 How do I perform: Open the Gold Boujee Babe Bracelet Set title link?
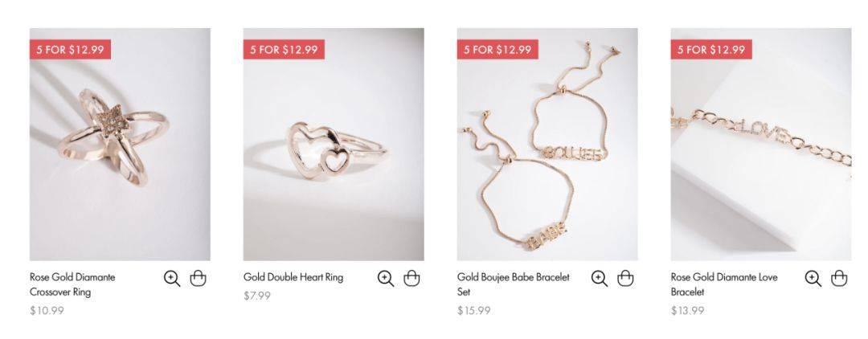coord(513,284)
